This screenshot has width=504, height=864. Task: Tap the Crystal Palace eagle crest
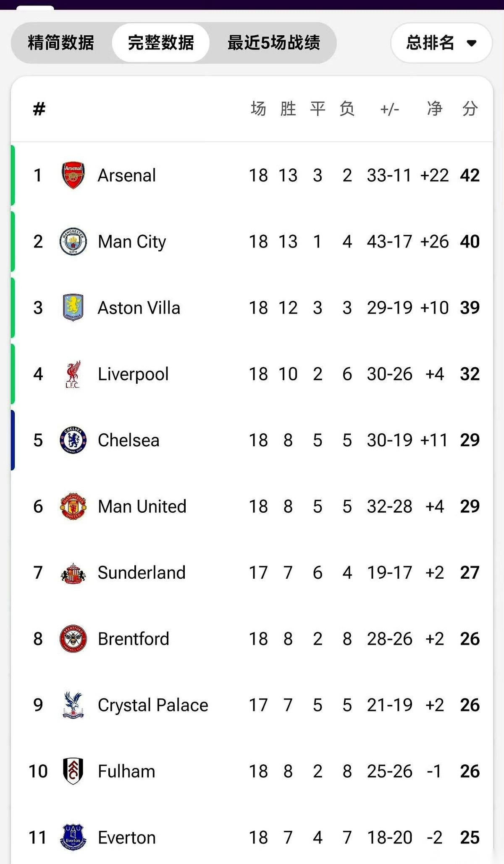point(73,705)
